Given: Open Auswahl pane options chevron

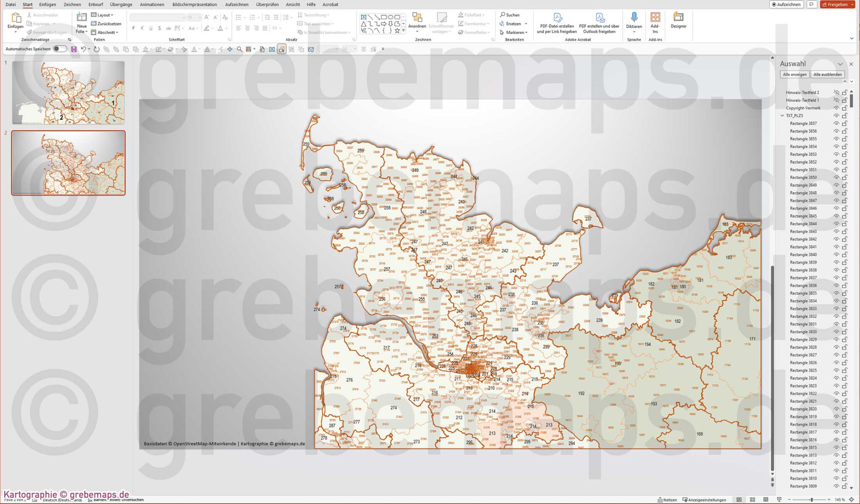Looking at the screenshot, I should click(x=840, y=64).
